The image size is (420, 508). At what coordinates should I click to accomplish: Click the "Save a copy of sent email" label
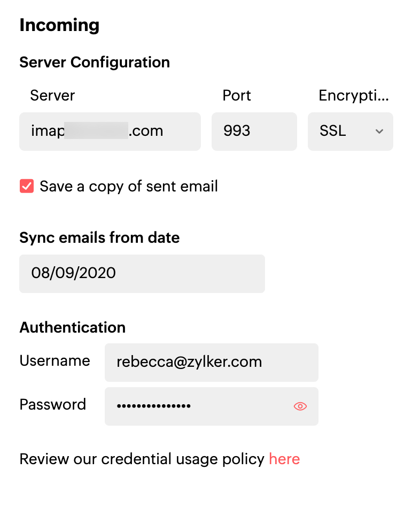129,186
